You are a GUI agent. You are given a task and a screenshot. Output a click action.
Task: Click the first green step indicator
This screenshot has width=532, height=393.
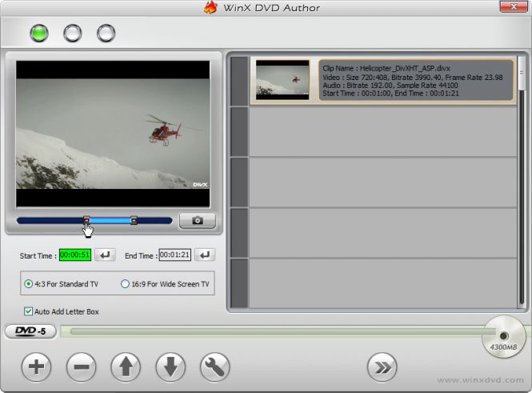pos(38,34)
